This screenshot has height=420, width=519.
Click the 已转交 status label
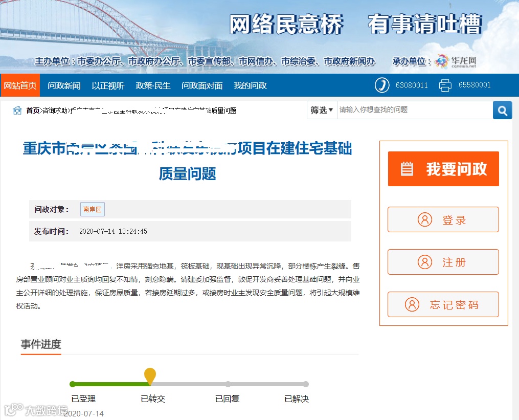pos(153,399)
